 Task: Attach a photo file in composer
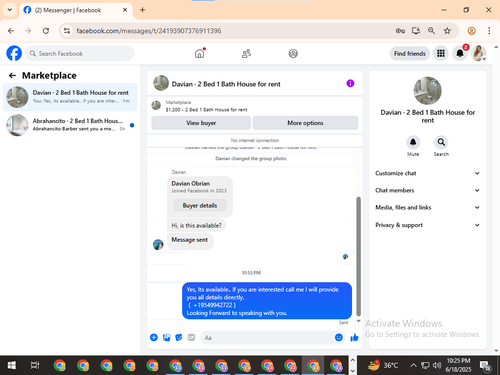(x=166, y=338)
